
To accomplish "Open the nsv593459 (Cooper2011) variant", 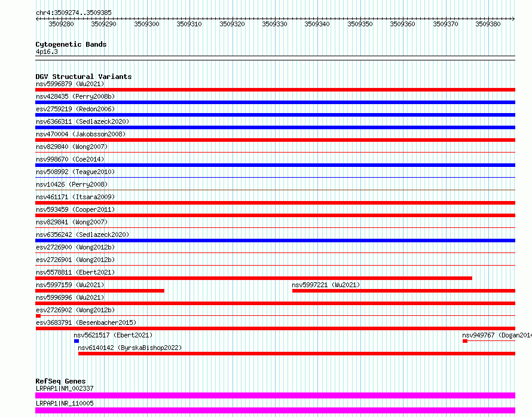I will point(75,209).
